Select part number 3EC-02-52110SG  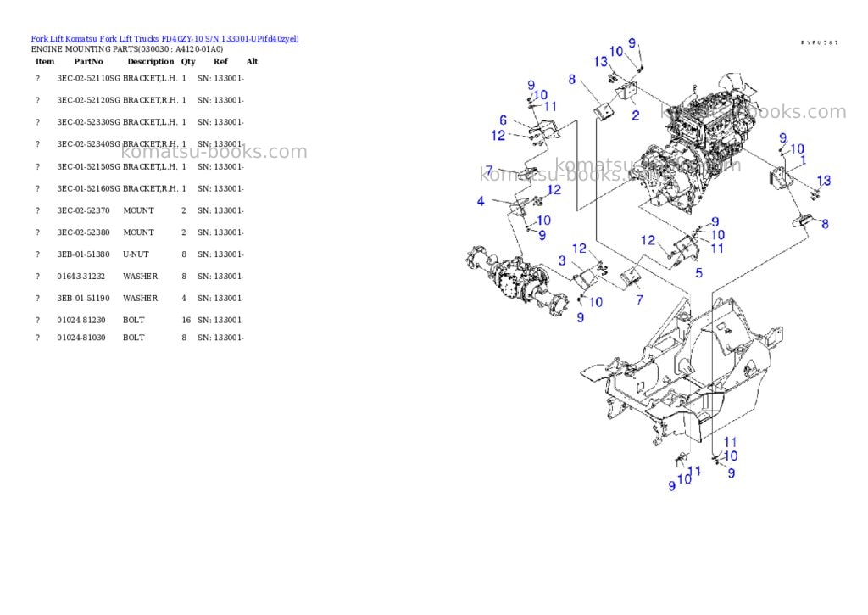coord(88,79)
